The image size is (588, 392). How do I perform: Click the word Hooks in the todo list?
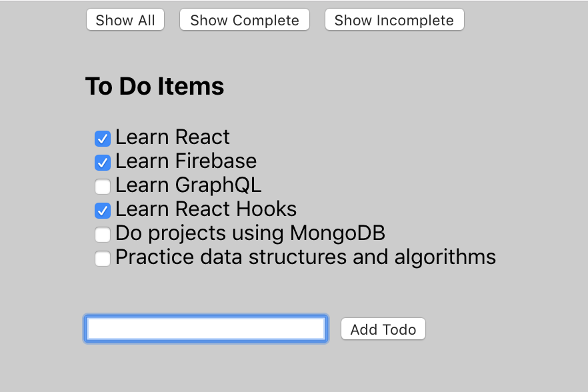266,209
